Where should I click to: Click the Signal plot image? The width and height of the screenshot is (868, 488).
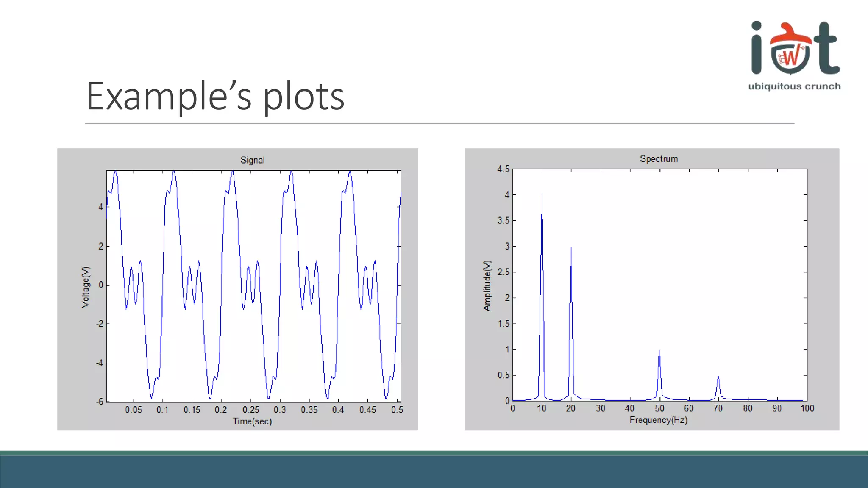238,289
